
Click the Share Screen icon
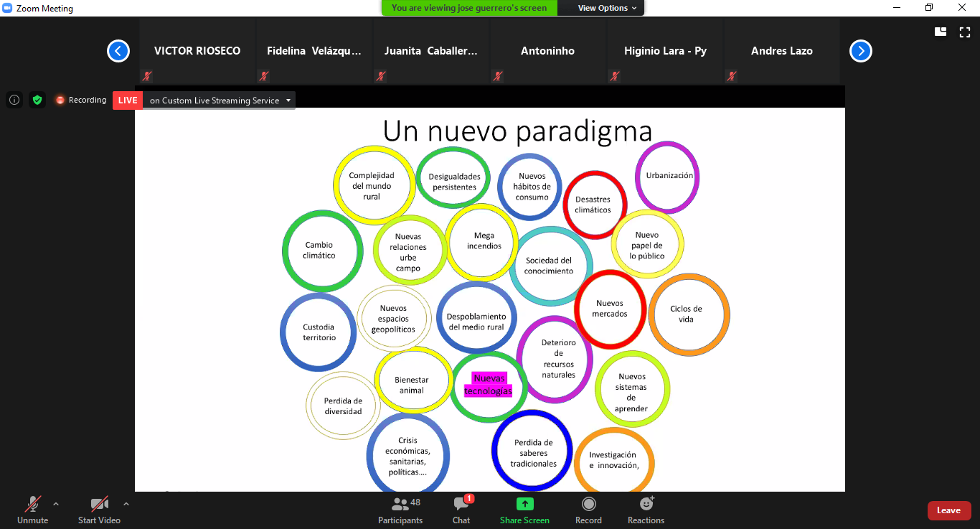[x=524, y=505]
